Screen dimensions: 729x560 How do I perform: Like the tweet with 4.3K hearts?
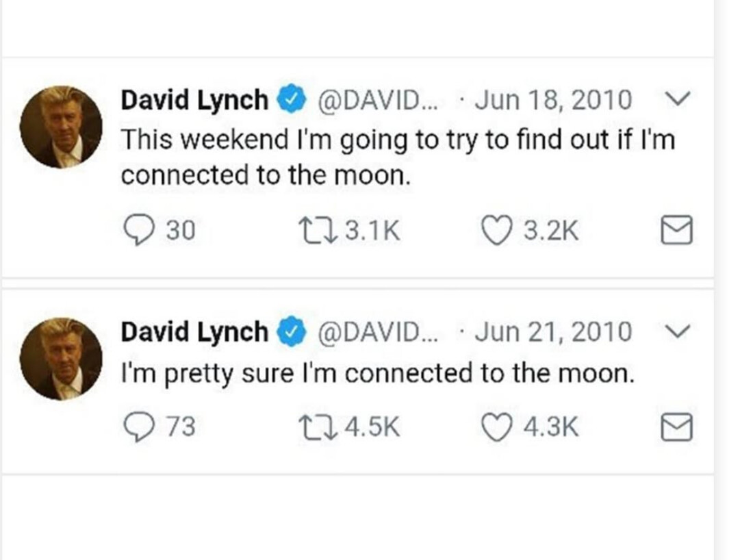496,427
